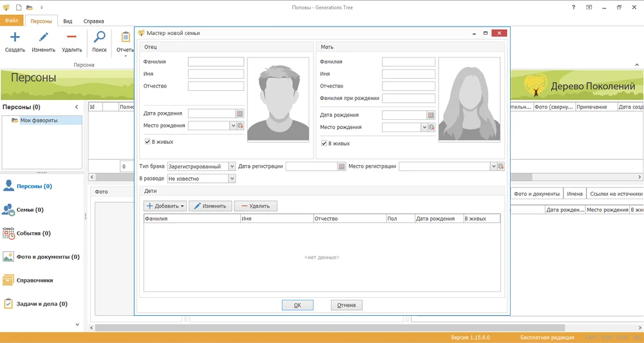Open father's birth date calendar picker
This screenshot has height=343, width=644.
click(240, 113)
